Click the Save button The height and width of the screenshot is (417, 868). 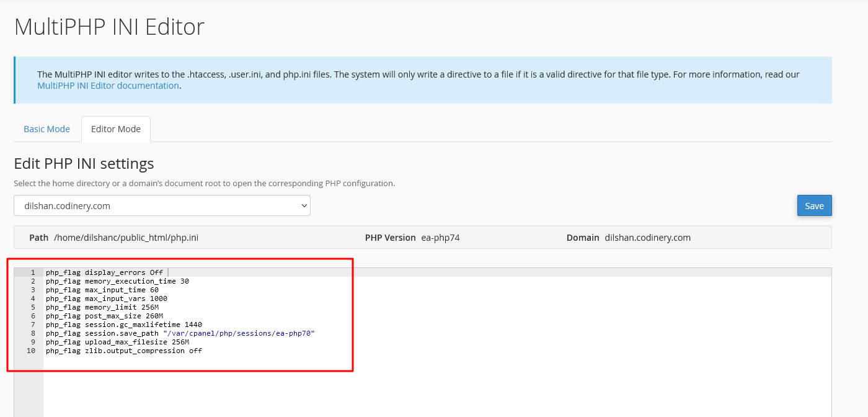click(x=814, y=205)
